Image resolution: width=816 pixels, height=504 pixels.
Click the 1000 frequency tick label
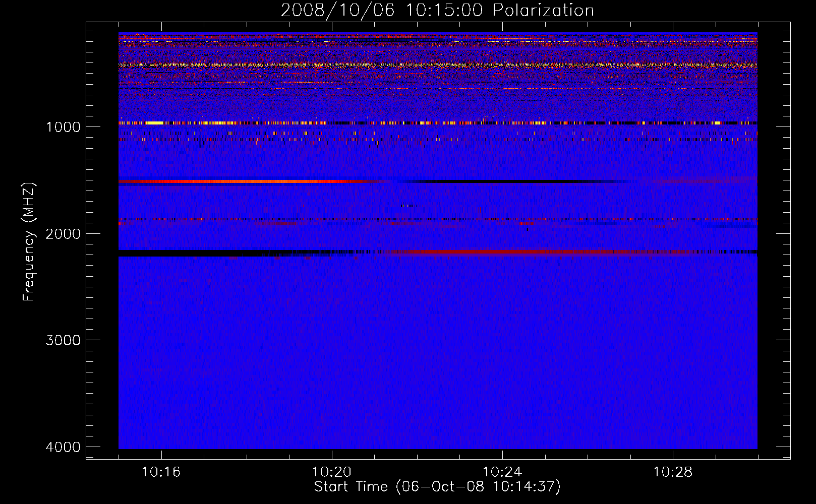(x=63, y=127)
